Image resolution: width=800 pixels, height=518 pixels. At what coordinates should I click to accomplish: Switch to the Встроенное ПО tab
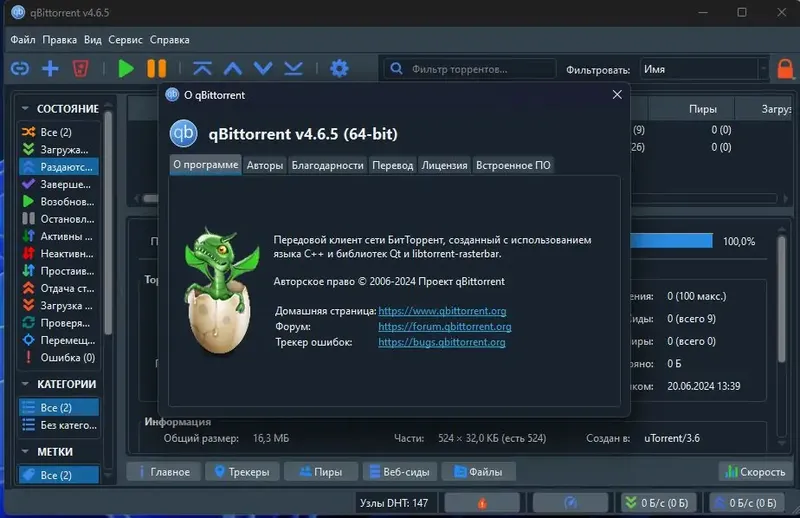tap(513, 165)
